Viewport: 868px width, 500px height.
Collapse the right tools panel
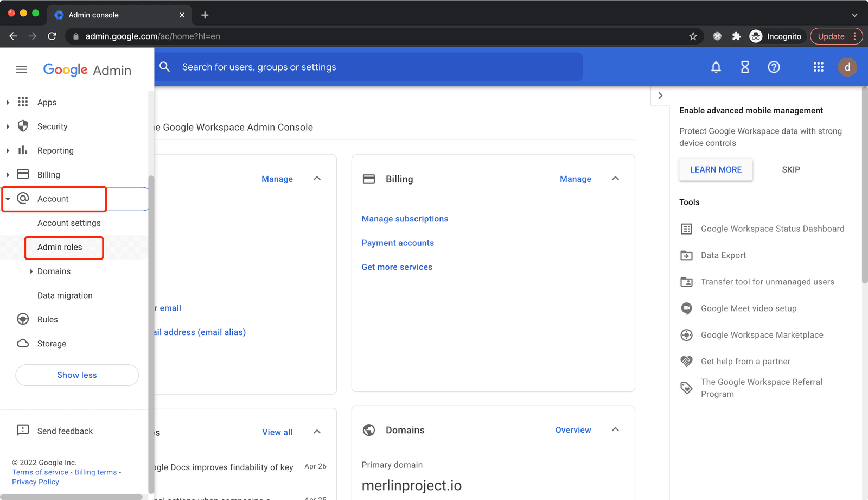660,96
